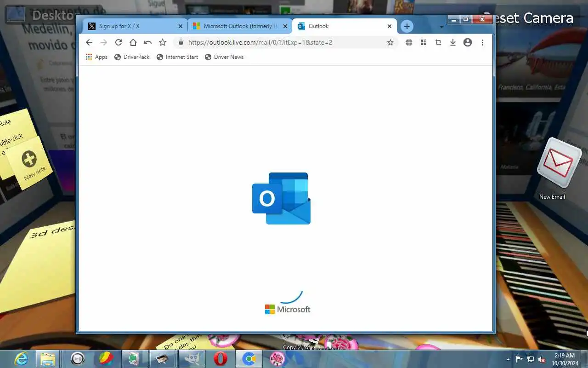
Task: Open the New Email desktop icon
Action: pyautogui.click(x=559, y=168)
